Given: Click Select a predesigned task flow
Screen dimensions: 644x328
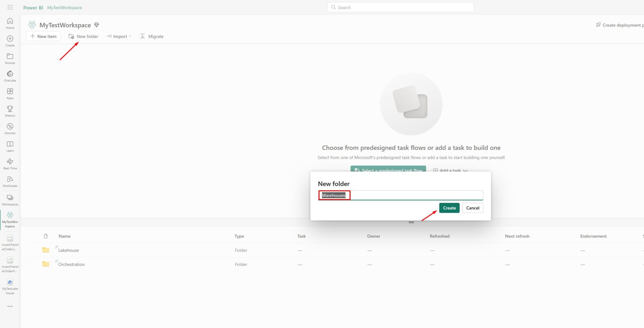Looking at the screenshot, I should click(388, 169).
